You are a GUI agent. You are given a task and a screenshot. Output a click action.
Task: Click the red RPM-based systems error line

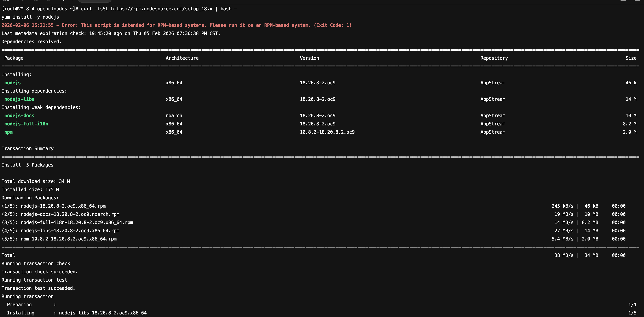[176, 25]
